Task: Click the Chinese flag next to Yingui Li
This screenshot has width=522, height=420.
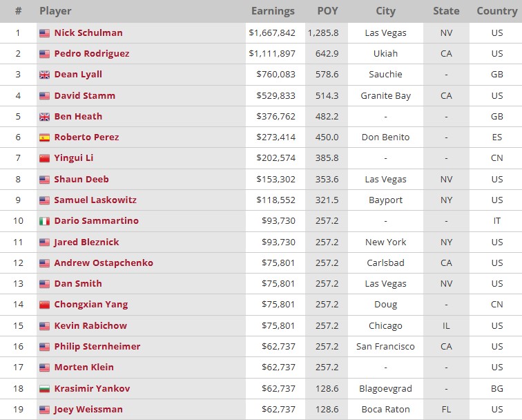Action: 44,158
